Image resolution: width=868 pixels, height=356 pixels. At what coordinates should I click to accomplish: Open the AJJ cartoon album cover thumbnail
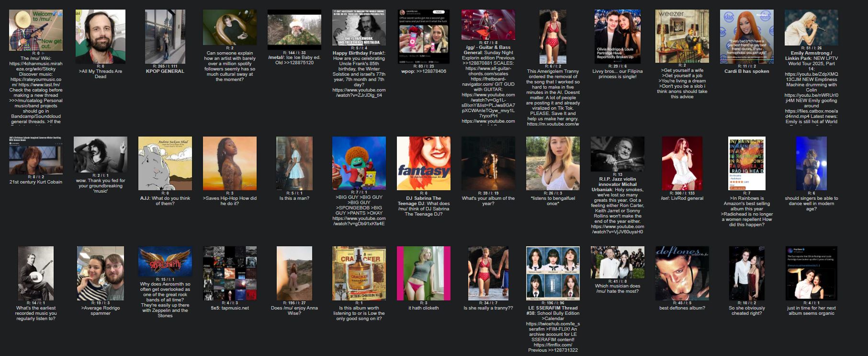pyautogui.click(x=165, y=163)
